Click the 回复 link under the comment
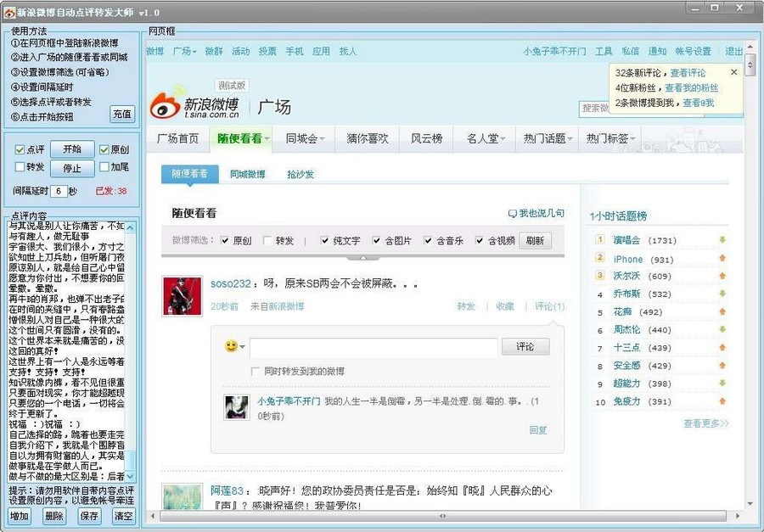Screen dimensions: 764x532 (x=538, y=429)
